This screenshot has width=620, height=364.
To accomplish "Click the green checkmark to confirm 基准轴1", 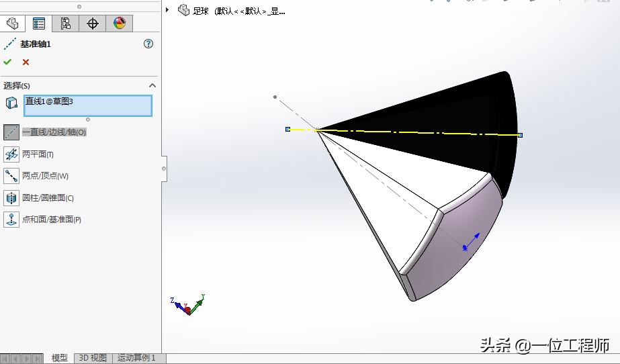I will coord(7,62).
